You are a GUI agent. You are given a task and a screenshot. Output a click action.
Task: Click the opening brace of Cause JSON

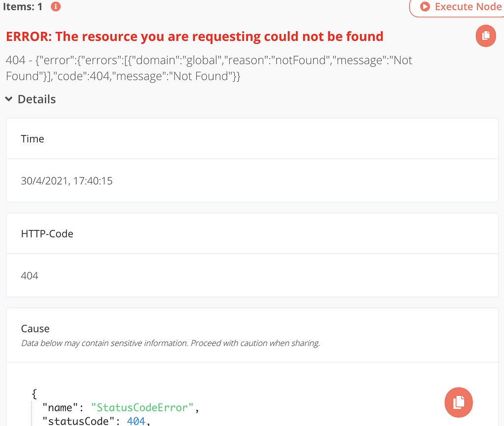click(34, 394)
